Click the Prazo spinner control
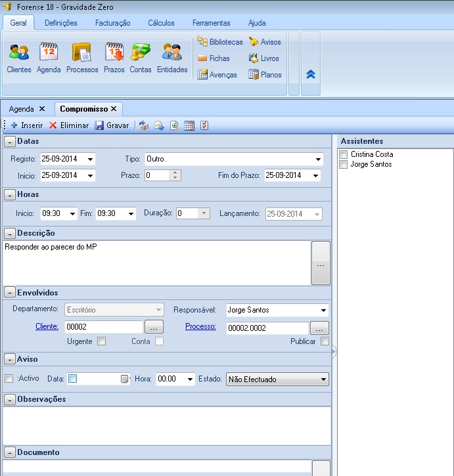 175,175
